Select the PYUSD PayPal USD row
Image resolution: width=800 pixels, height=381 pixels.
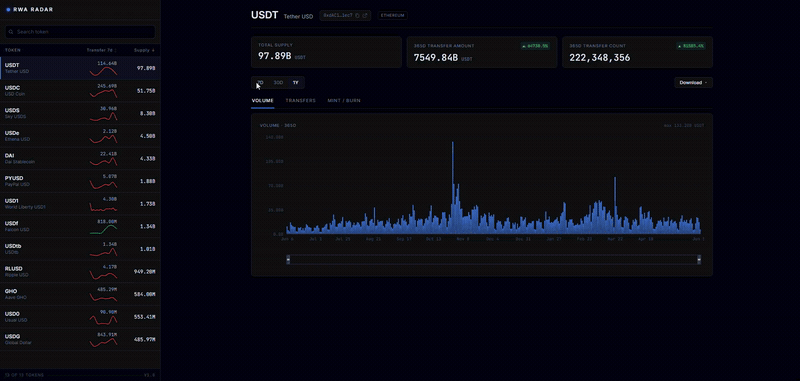[x=80, y=181]
